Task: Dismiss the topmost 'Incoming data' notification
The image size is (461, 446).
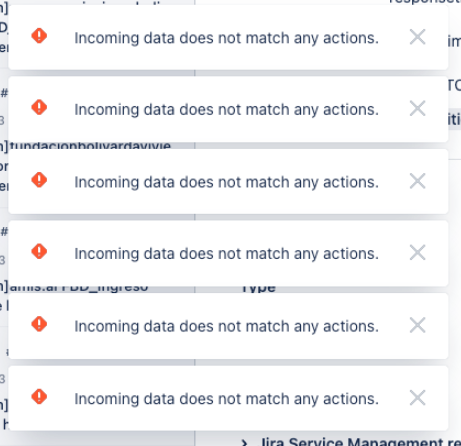Action: pos(417,37)
